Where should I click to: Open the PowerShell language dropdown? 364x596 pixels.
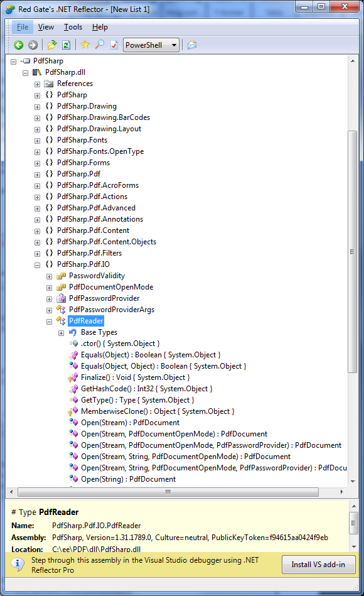(x=151, y=45)
